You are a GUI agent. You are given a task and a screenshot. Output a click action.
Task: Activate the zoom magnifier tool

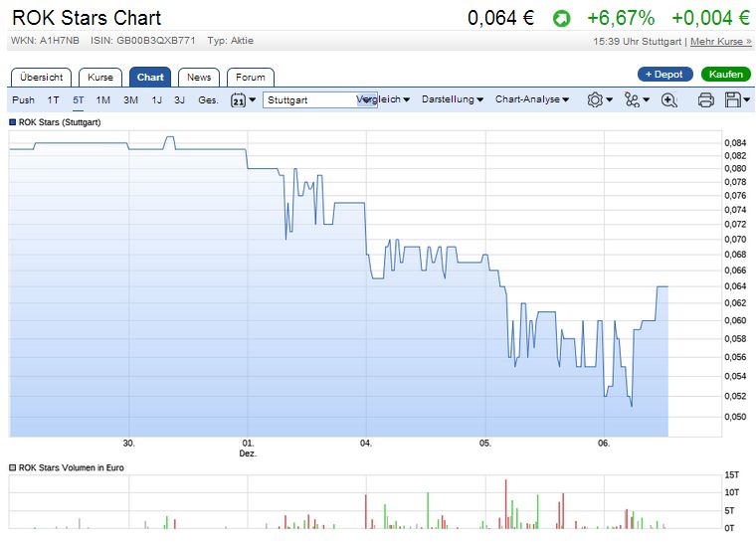[x=668, y=100]
